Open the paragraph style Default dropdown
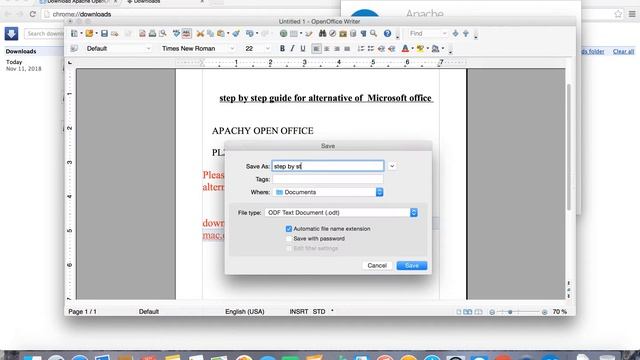The image size is (640, 360). [x=149, y=49]
